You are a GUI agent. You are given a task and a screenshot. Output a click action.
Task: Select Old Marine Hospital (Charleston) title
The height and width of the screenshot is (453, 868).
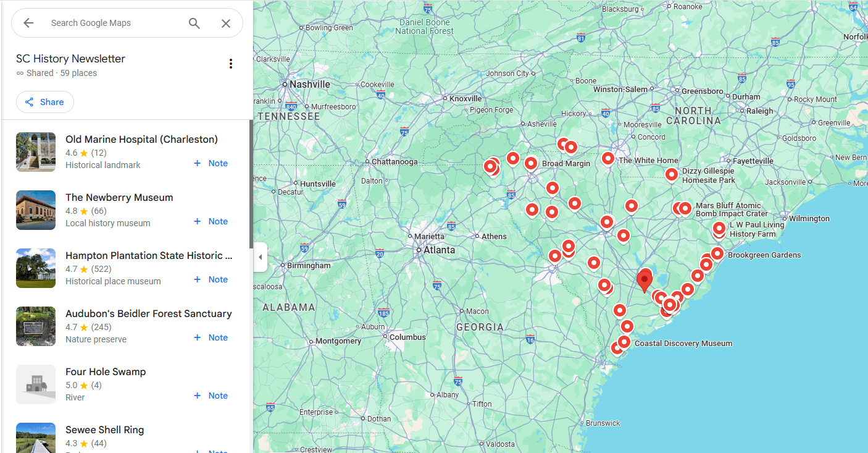(141, 140)
